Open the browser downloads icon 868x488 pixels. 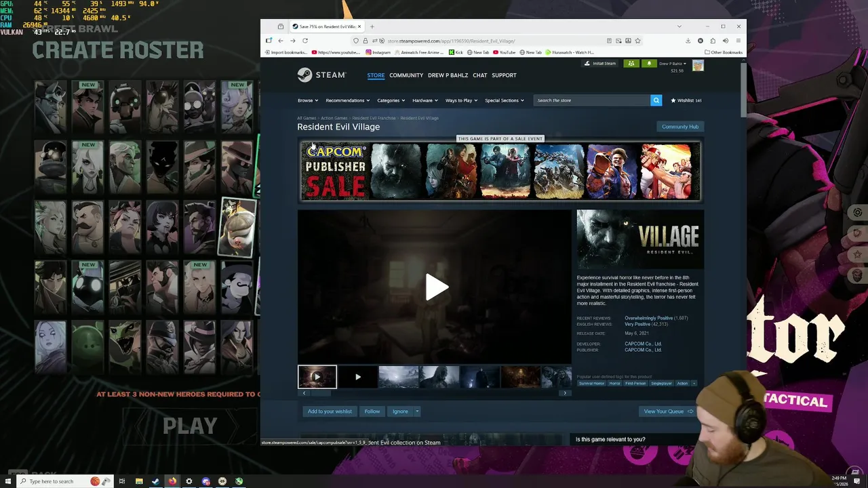(688, 41)
